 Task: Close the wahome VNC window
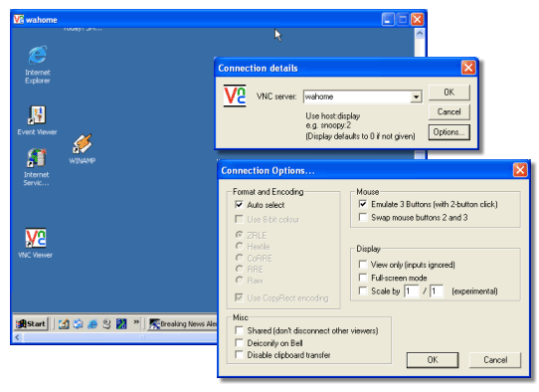pyautogui.click(x=418, y=19)
